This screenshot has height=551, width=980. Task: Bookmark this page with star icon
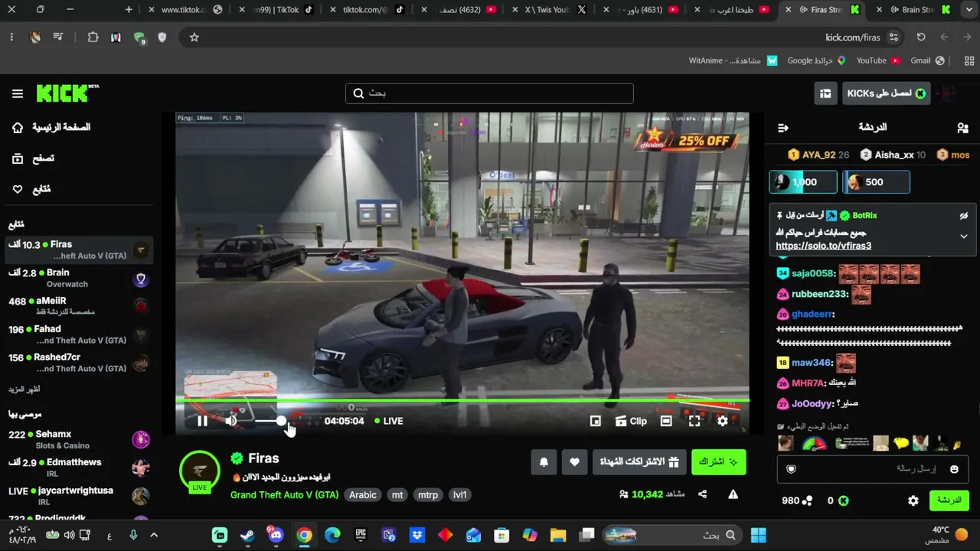pyautogui.click(x=194, y=37)
